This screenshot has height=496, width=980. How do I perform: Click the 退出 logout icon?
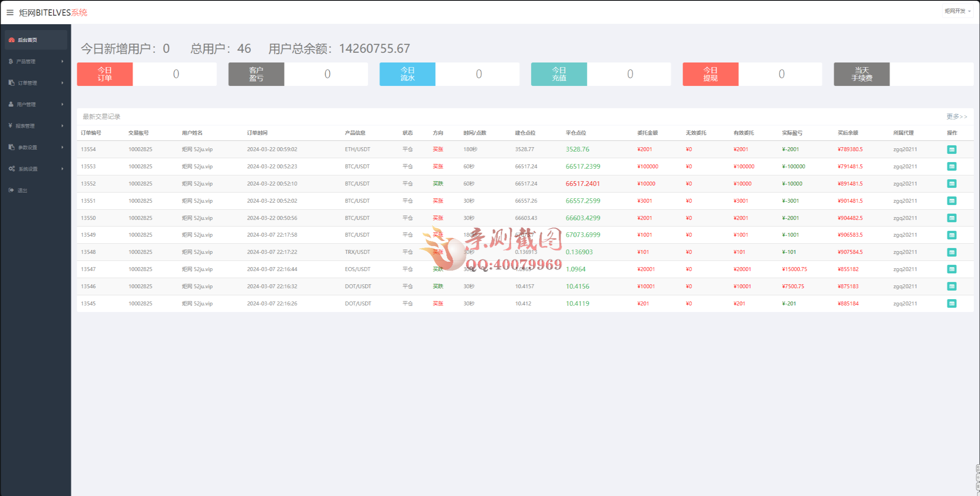pos(11,190)
